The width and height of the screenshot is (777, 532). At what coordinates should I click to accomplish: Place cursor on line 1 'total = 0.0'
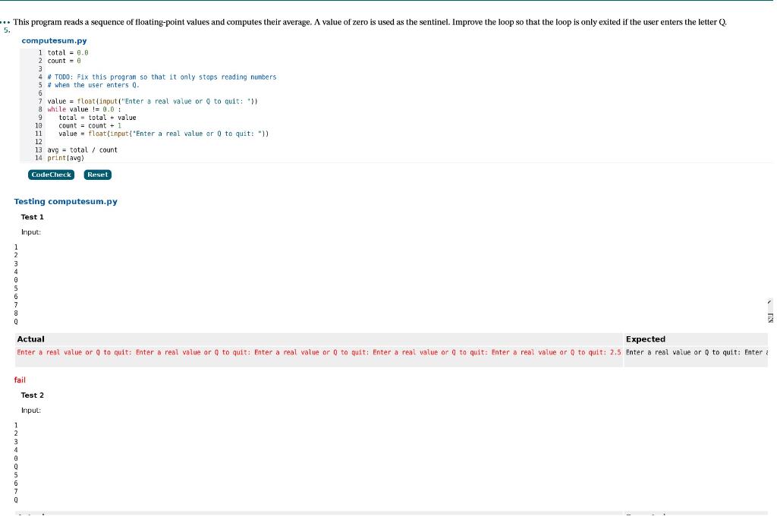click(68, 52)
